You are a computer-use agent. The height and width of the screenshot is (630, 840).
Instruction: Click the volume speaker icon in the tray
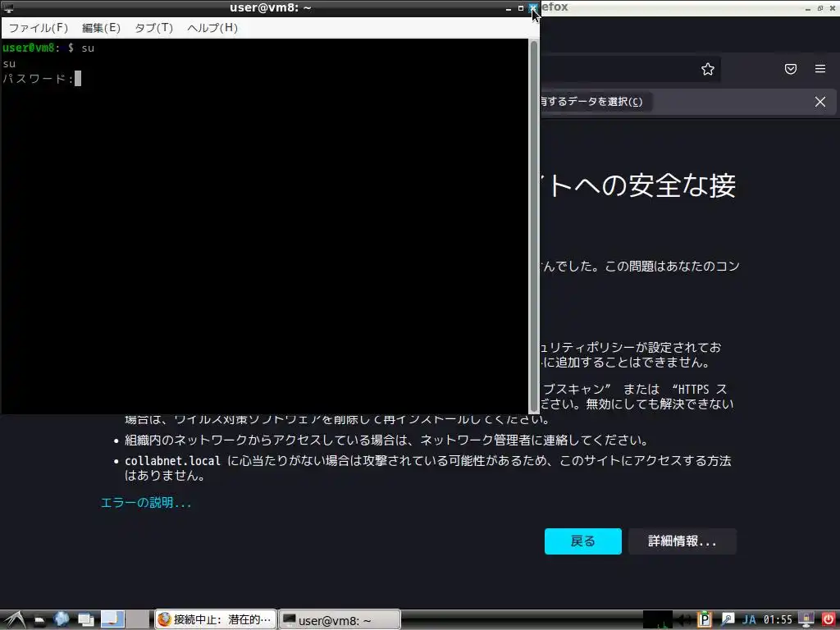[683, 620]
